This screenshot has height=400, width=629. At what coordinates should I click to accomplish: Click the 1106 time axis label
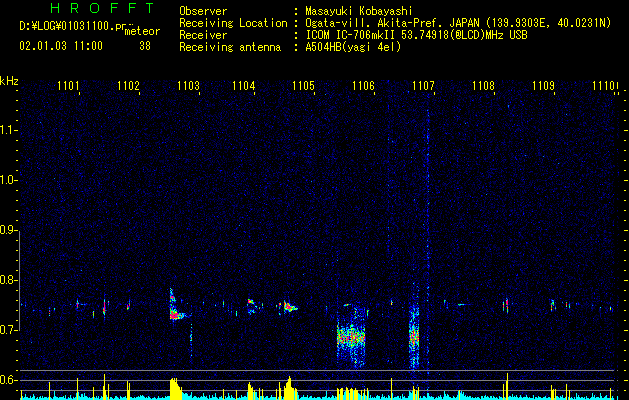pyautogui.click(x=363, y=85)
